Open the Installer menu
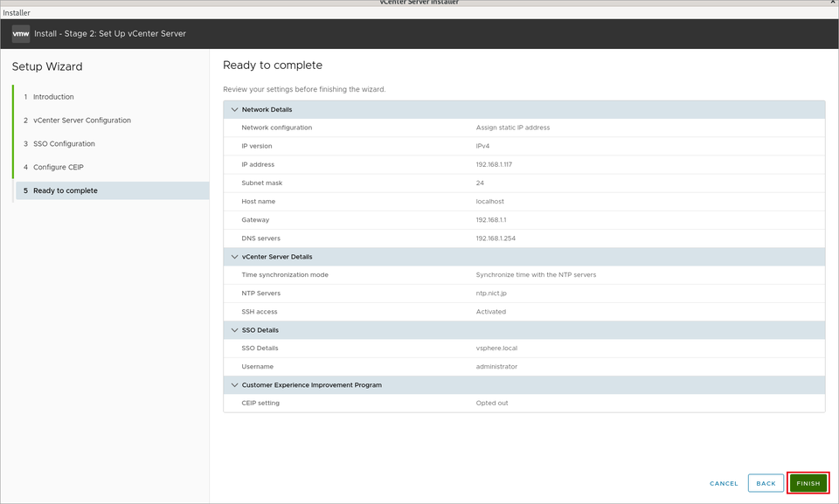The image size is (839, 504). pos(17,13)
